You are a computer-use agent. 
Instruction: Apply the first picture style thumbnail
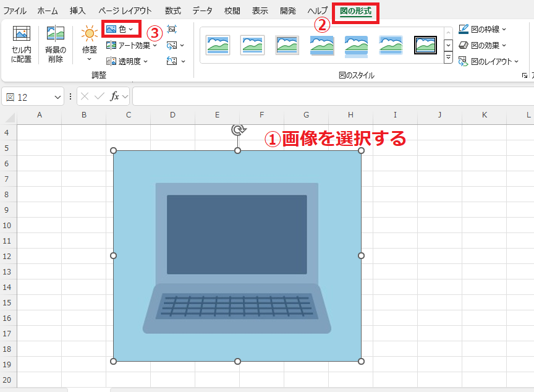coord(218,45)
